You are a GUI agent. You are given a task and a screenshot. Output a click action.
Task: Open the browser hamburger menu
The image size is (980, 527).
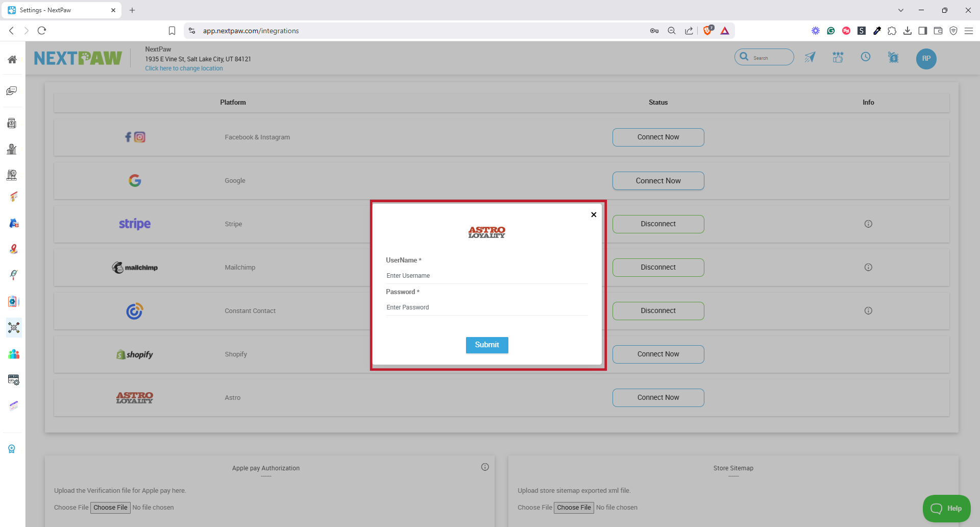click(x=969, y=31)
